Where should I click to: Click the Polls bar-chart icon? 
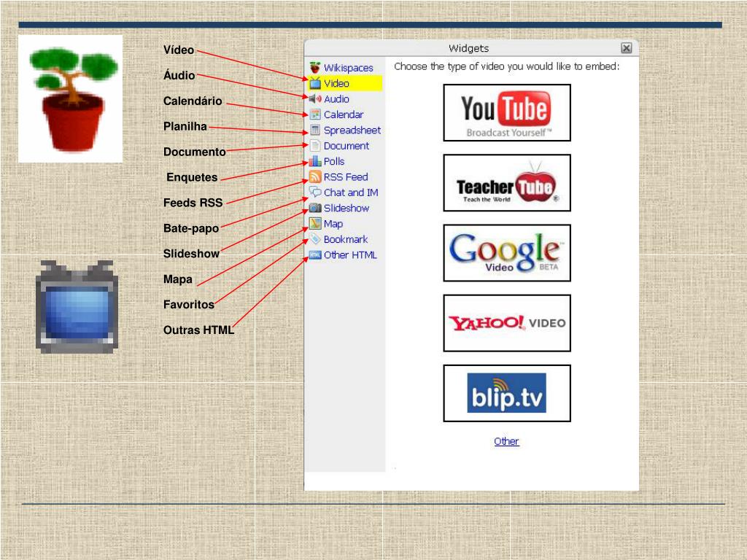pos(315,161)
